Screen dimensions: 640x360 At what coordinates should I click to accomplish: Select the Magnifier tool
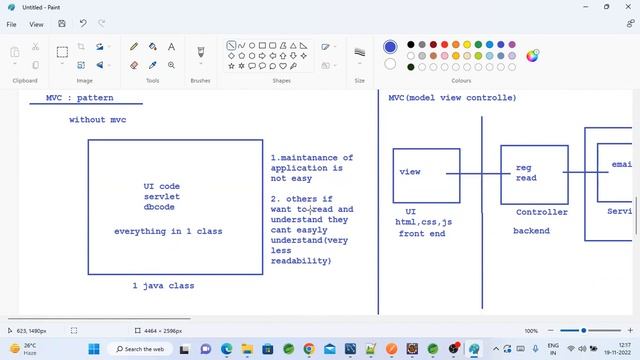[x=171, y=65]
